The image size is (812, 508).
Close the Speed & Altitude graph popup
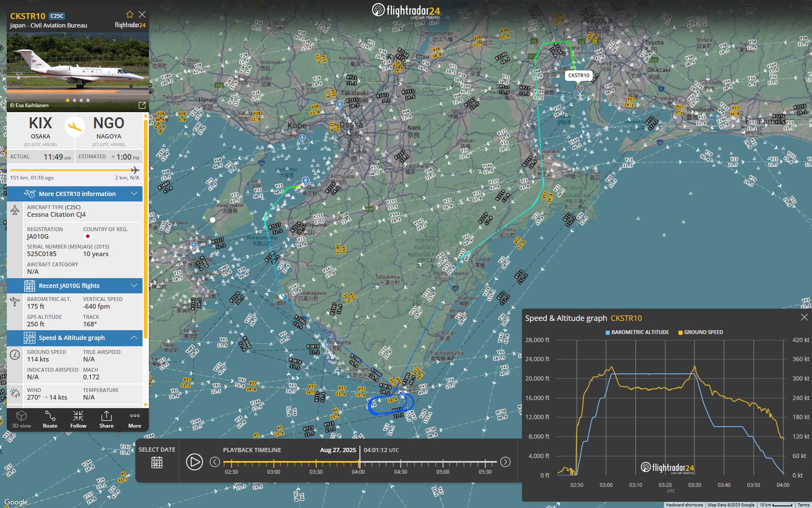coord(804,317)
